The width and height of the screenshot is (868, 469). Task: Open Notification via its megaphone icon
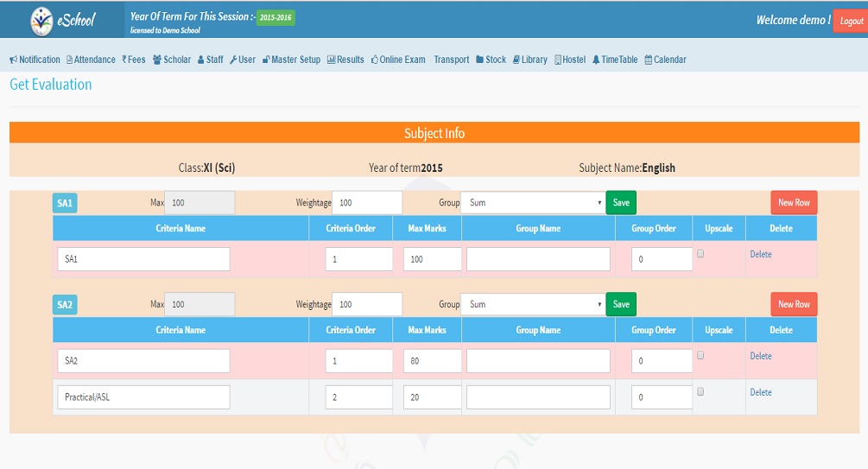tap(13, 60)
